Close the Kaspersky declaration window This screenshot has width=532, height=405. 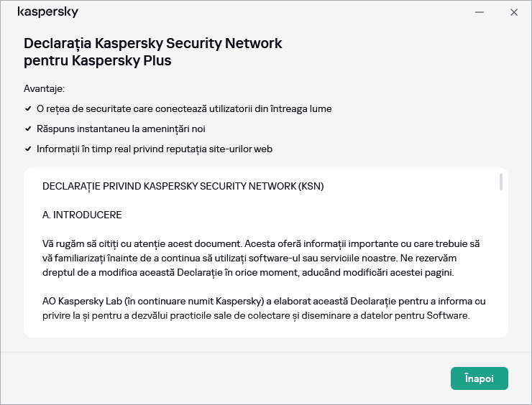click(x=513, y=12)
